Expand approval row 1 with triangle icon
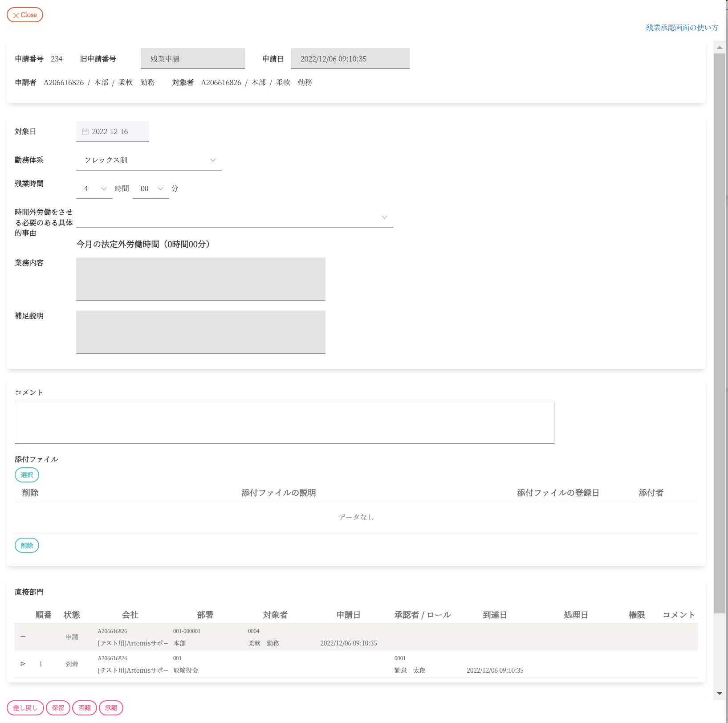The image size is (728, 723). tap(23, 664)
